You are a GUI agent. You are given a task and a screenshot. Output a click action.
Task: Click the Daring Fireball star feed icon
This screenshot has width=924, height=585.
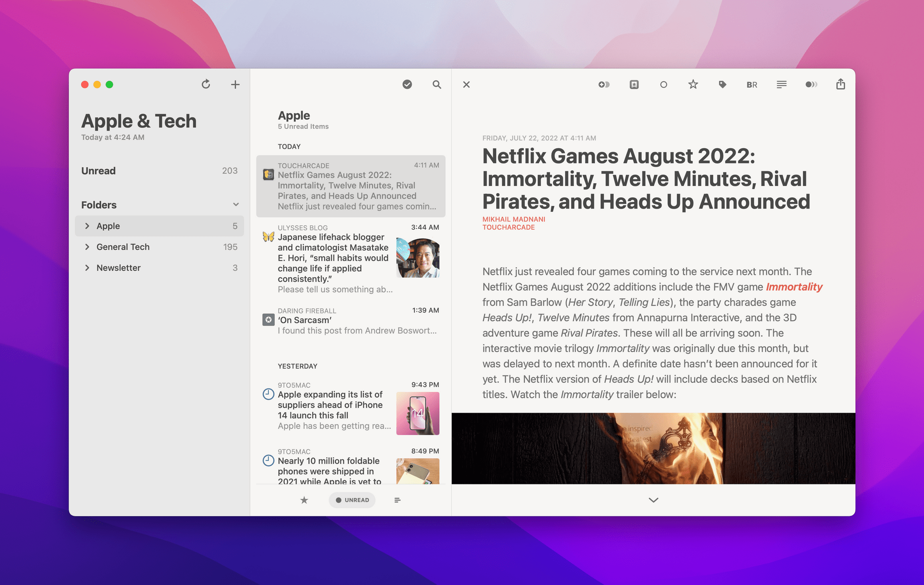click(268, 320)
